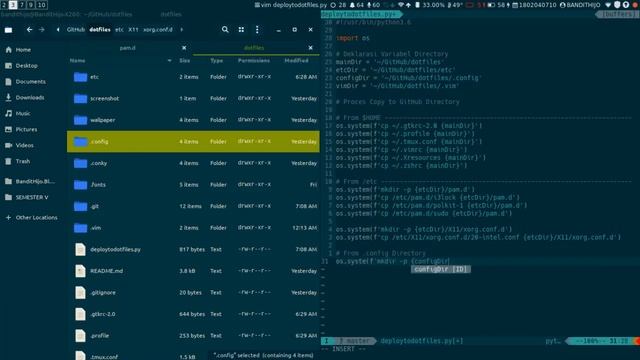Select the wallpaper folder icon
Image resolution: width=640 pixels, height=360 pixels.
tap(80, 120)
